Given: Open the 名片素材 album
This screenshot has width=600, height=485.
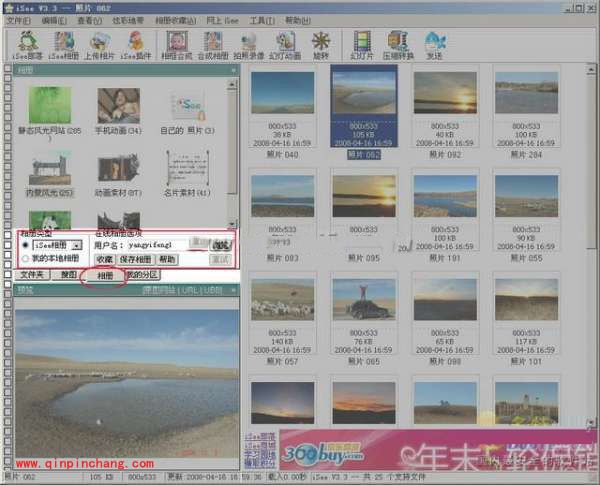Looking at the screenshot, I should pos(187,174).
